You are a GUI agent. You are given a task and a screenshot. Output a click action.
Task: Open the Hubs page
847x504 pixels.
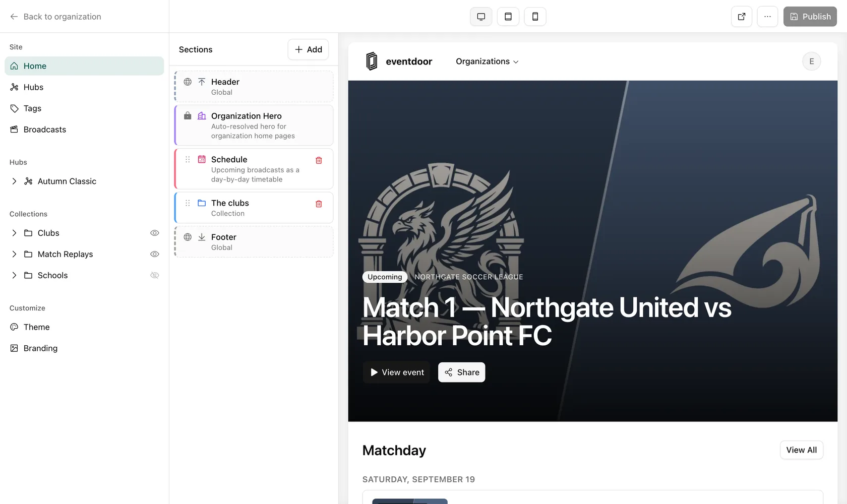(x=84, y=87)
